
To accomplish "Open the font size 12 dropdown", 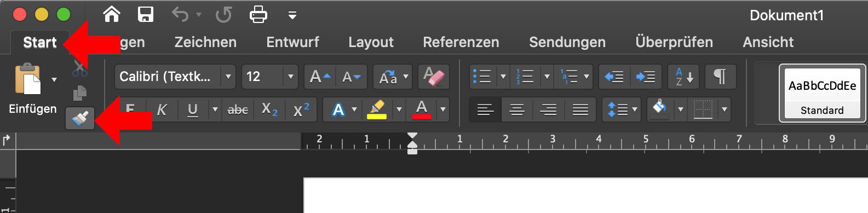I will point(291,77).
